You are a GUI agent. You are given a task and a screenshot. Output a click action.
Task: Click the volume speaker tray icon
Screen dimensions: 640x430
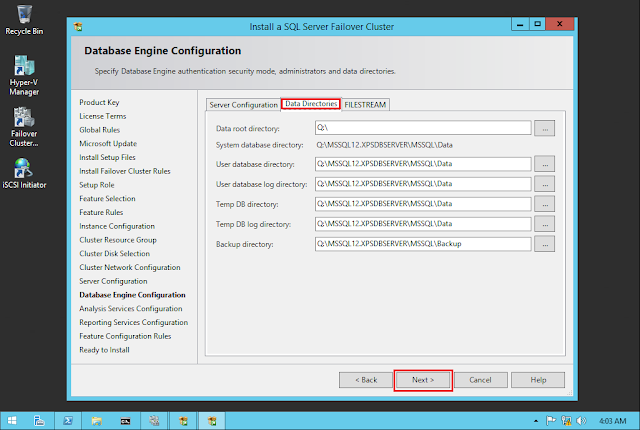tap(581, 421)
